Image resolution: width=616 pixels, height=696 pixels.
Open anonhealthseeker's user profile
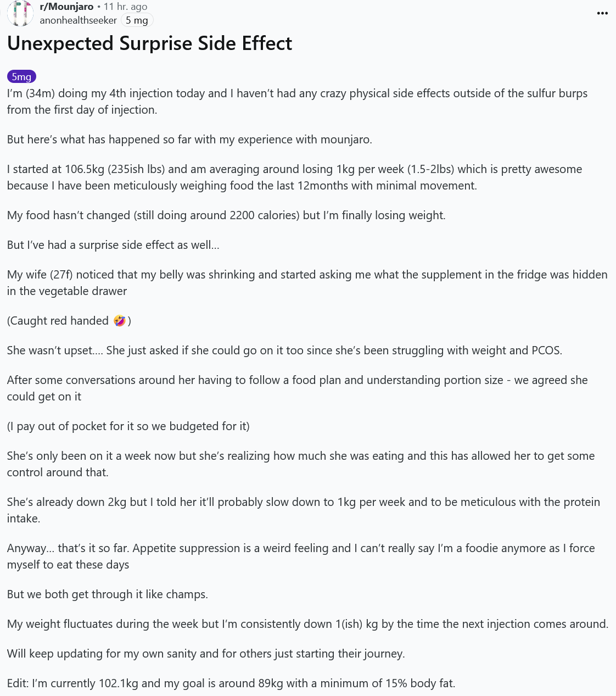[x=78, y=20]
